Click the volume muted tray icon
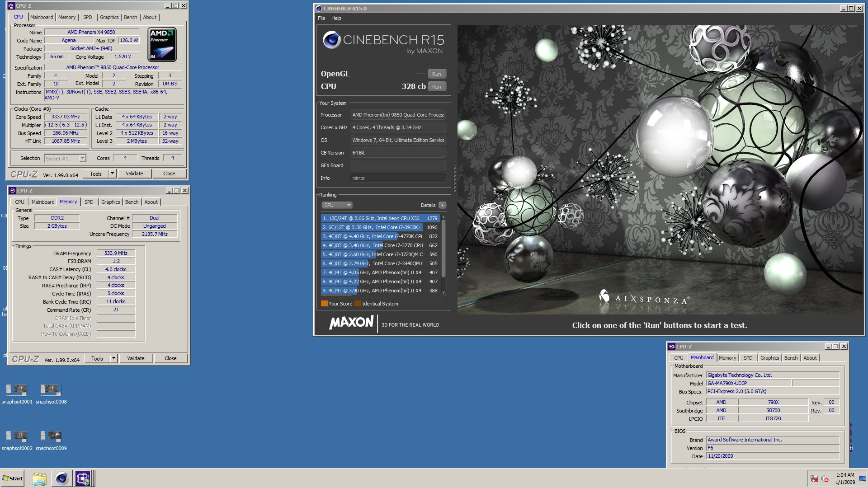The width and height of the screenshot is (868, 488). pyautogui.click(x=825, y=479)
